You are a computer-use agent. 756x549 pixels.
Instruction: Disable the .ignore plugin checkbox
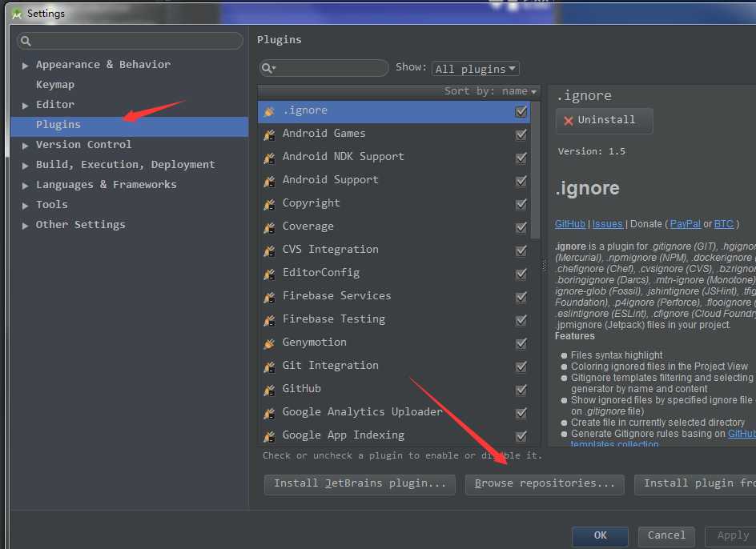(521, 111)
